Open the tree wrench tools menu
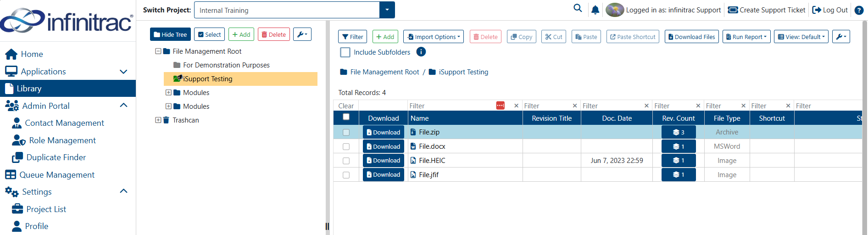This screenshot has height=235, width=868. 302,34
